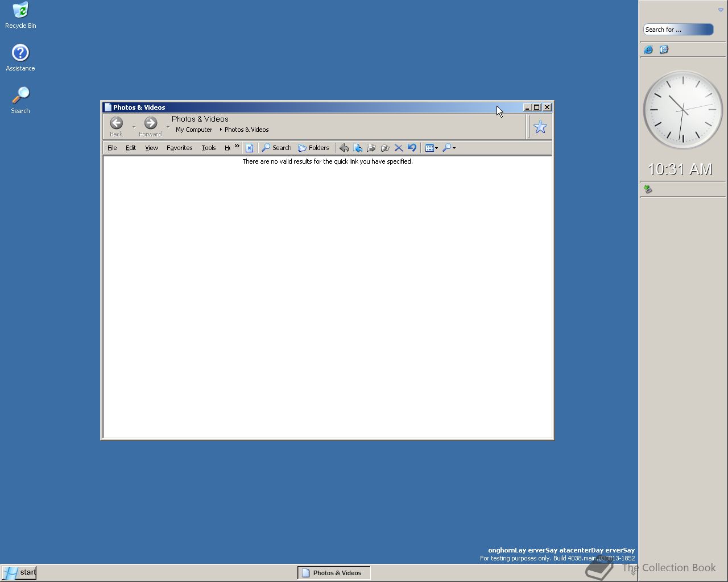Click the document icon in the window title bar
The width and height of the screenshot is (728, 582).
coord(107,107)
